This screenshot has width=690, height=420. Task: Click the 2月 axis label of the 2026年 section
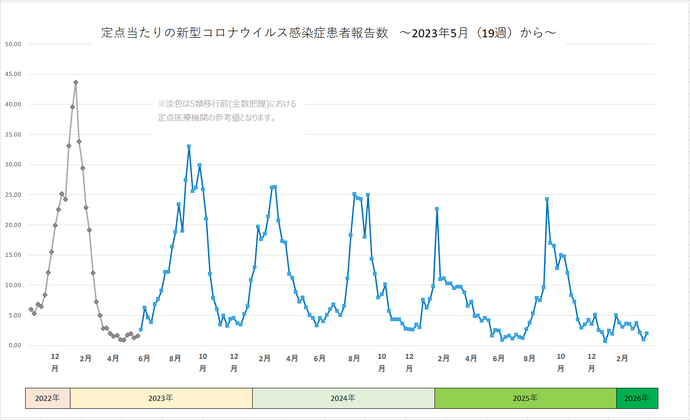click(622, 359)
